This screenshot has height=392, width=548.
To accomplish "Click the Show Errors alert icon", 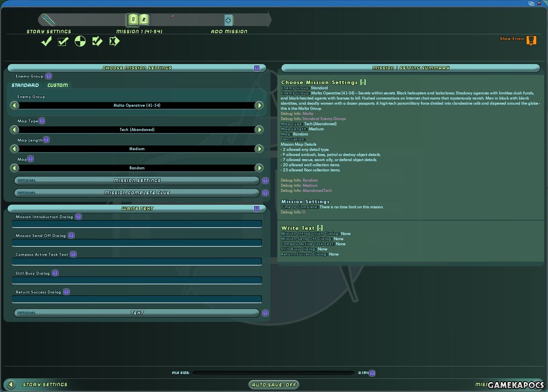I will (x=531, y=40).
